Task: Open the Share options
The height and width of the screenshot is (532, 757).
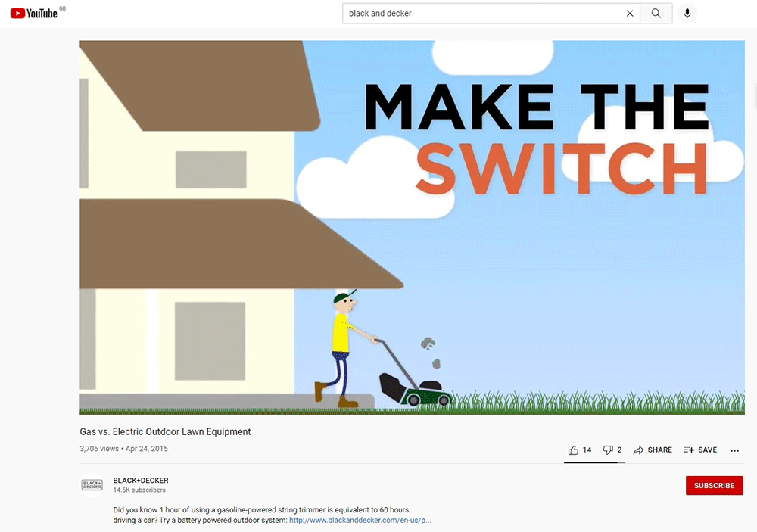Action: tap(653, 450)
